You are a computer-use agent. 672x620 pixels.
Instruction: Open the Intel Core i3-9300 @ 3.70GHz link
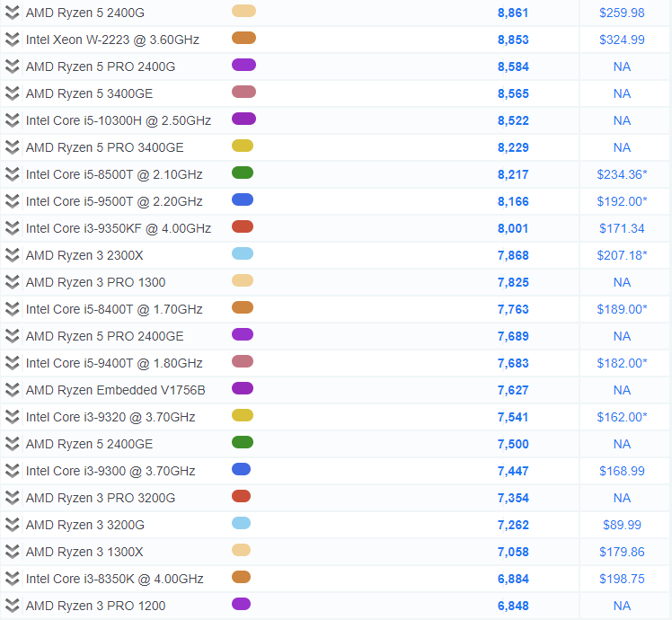pos(111,471)
